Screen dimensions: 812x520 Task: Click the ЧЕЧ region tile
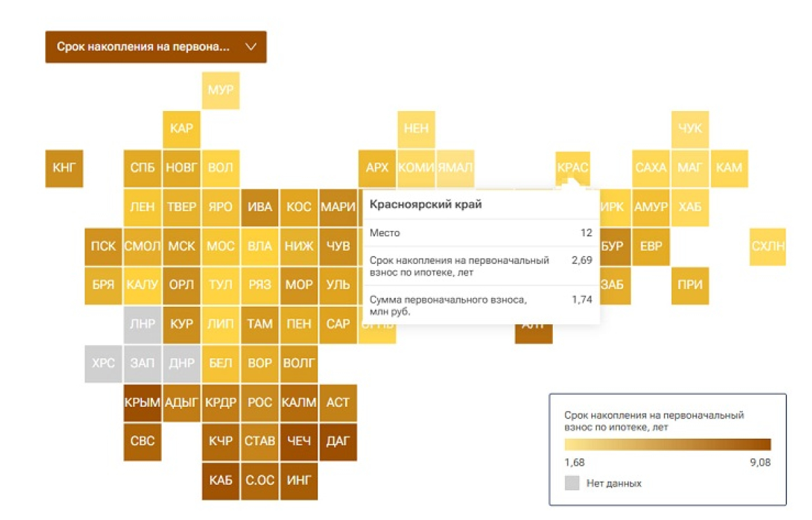click(x=298, y=441)
